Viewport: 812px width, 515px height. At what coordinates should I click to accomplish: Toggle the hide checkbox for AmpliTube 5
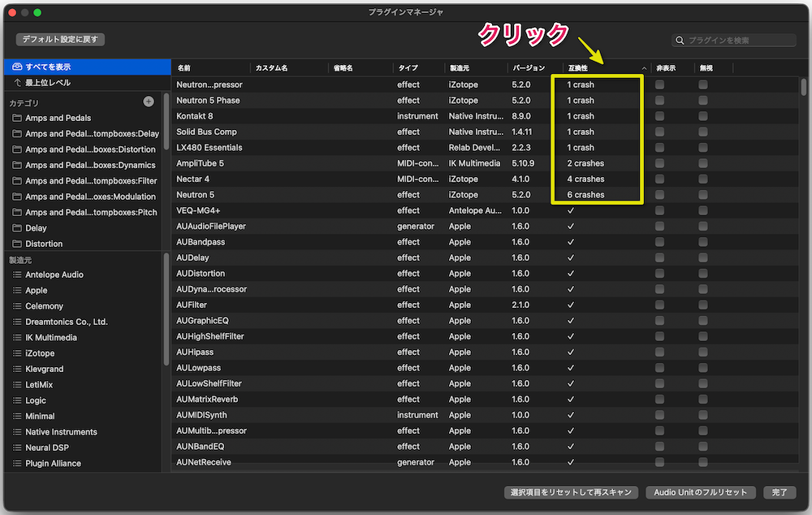tap(661, 163)
